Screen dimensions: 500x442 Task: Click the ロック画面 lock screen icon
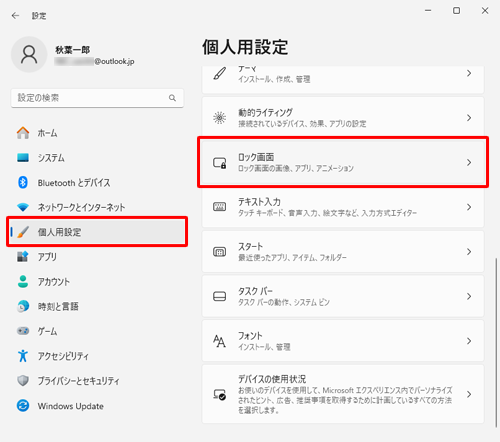tap(220, 163)
